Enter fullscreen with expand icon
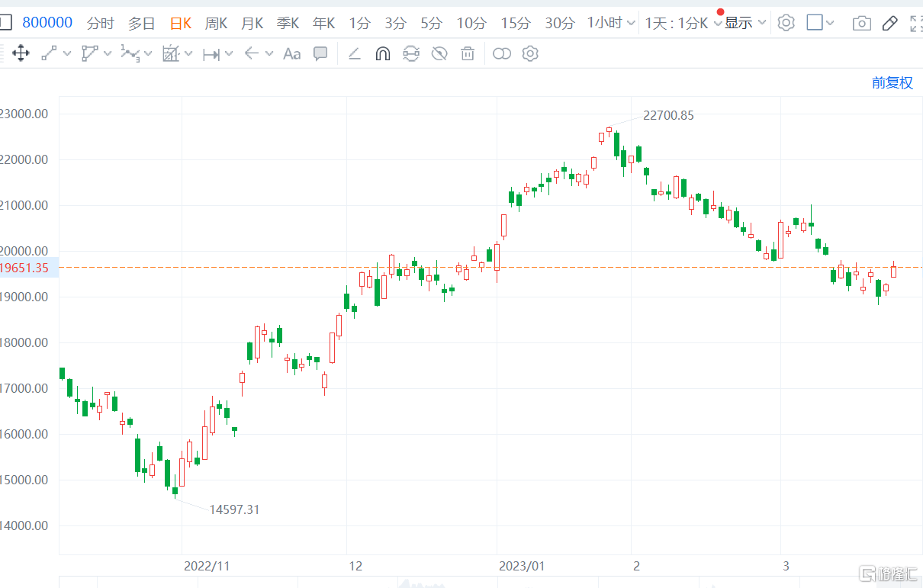This screenshot has height=588, width=923. pos(916,23)
